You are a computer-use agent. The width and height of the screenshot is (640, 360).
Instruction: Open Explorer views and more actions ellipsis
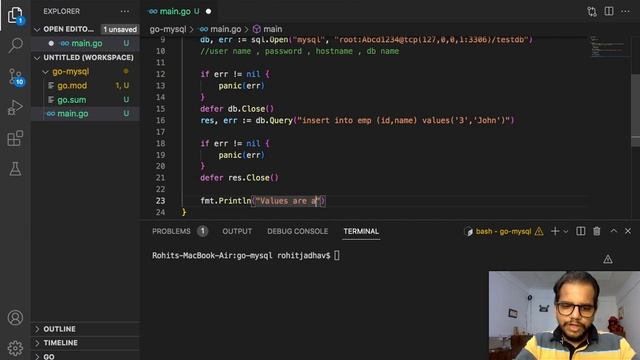[x=124, y=11]
